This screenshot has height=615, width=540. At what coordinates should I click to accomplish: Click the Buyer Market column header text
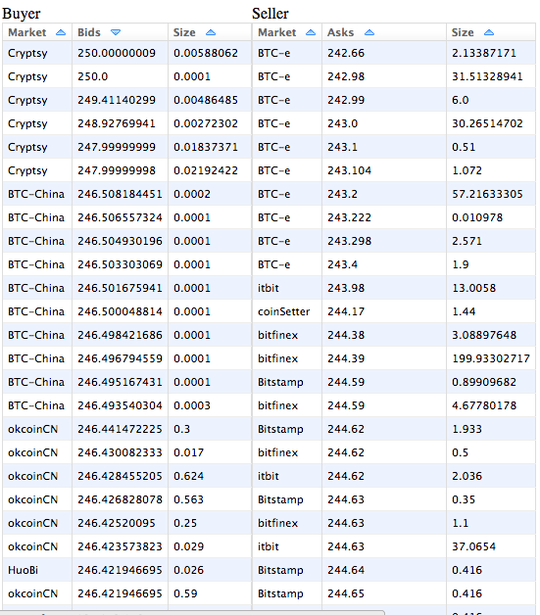point(27,33)
